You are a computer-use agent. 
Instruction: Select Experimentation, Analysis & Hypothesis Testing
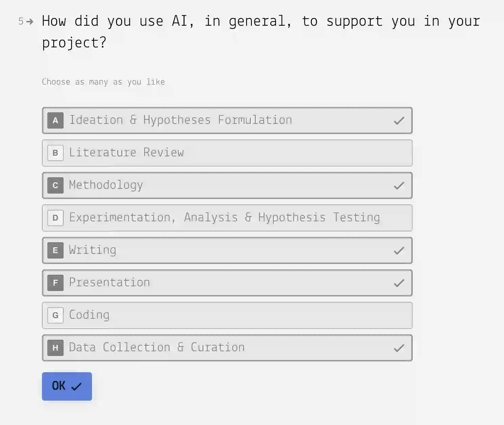(x=227, y=218)
